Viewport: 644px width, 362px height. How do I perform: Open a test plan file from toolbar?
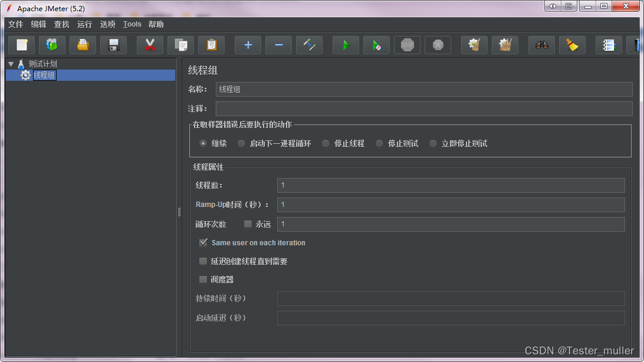tap(83, 45)
